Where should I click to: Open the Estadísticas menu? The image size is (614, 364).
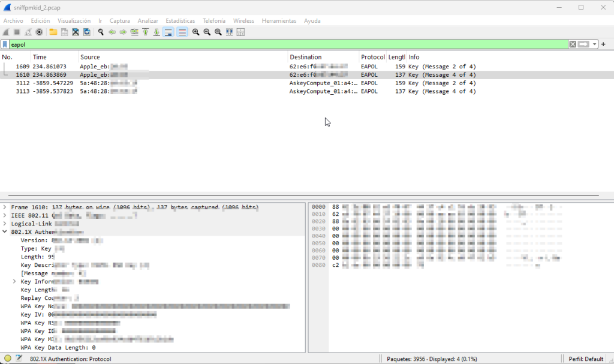pos(180,20)
